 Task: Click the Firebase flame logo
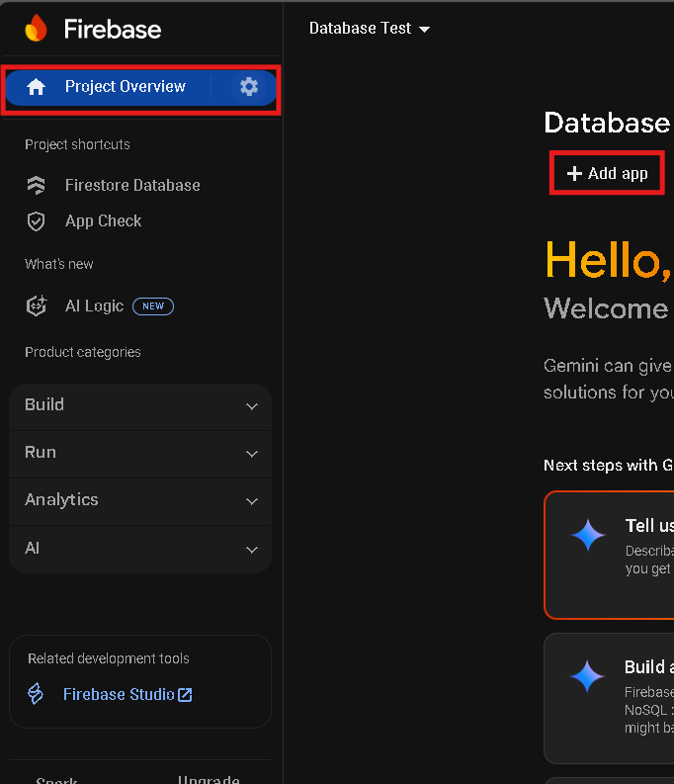(x=36, y=29)
